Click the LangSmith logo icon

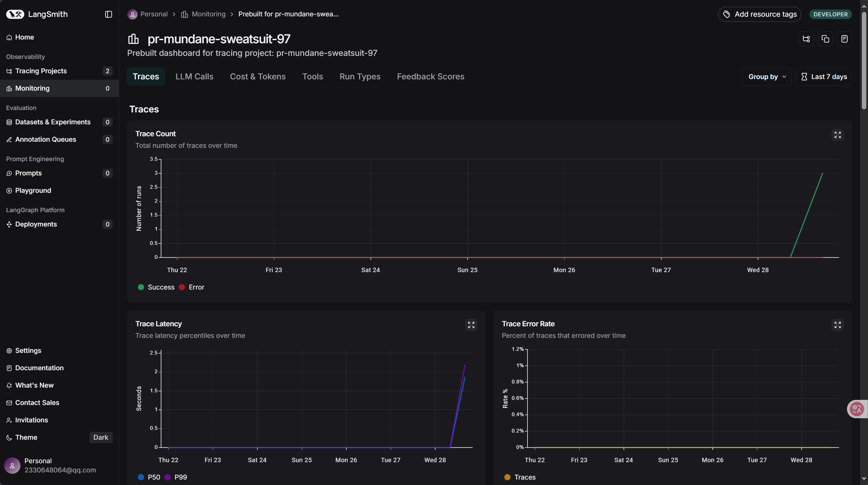15,14
